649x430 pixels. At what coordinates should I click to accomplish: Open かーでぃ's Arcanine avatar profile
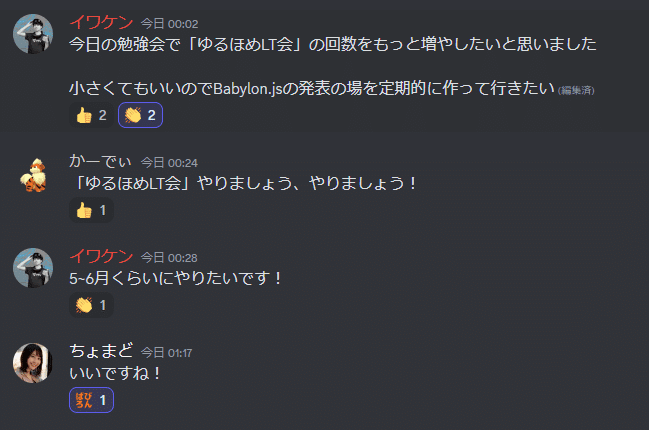tap(33, 175)
